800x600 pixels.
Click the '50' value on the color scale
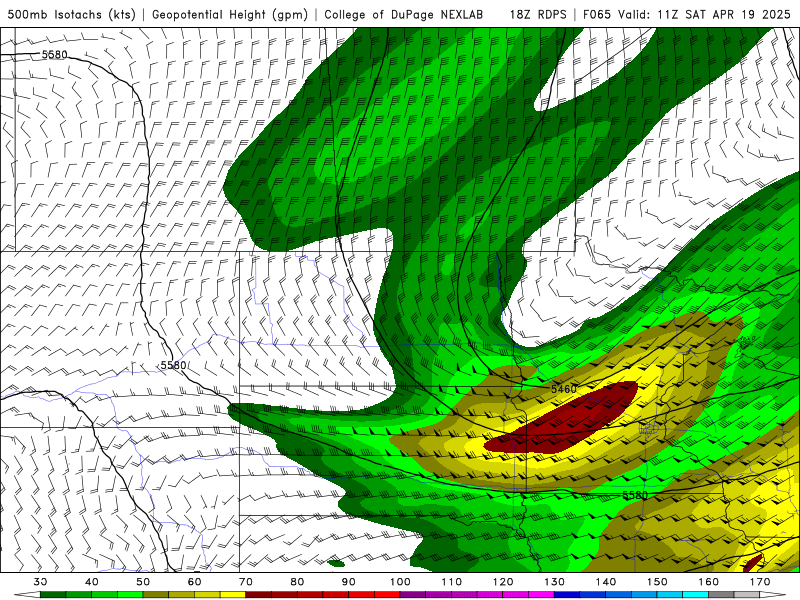pos(143,582)
